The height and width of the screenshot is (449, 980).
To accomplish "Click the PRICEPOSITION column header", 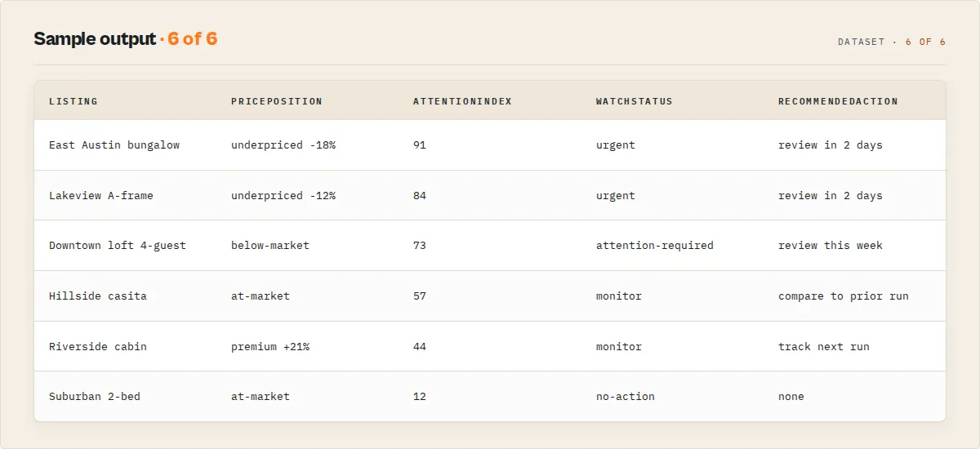I will 277,101.
